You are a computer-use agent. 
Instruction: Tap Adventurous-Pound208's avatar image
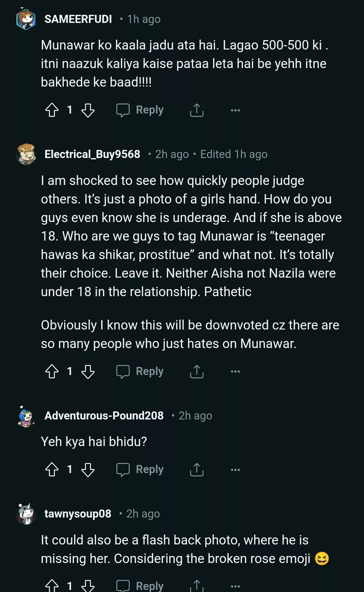click(x=26, y=417)
